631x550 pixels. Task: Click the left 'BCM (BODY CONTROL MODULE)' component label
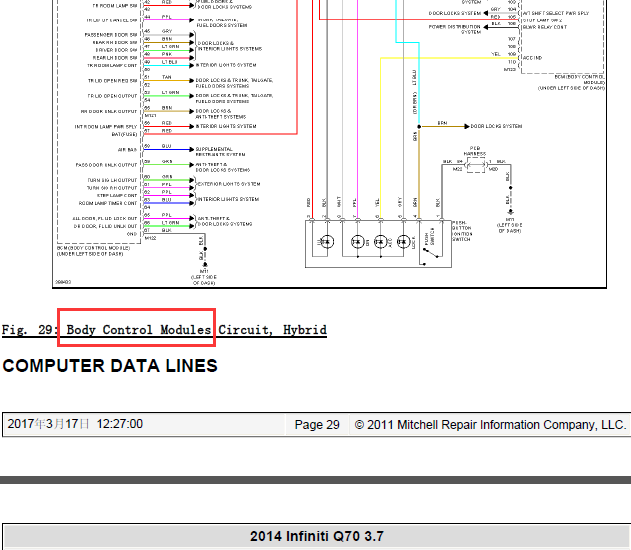pyautogui.click(x=93, y=251)
